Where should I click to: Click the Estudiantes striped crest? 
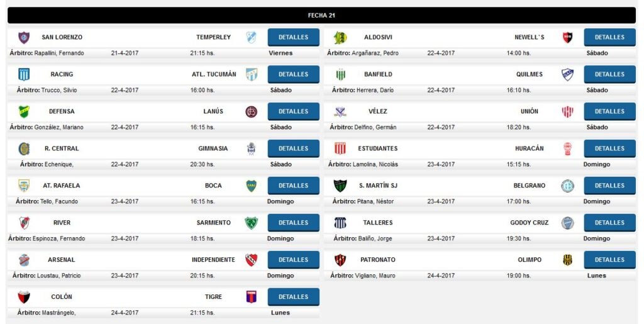[x=340, y=148]
